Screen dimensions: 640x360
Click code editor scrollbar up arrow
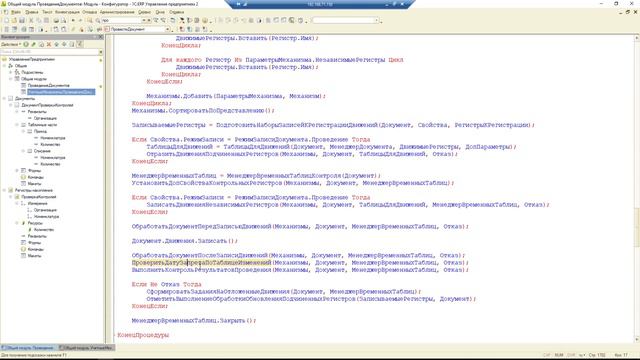(x=636, y=38)
